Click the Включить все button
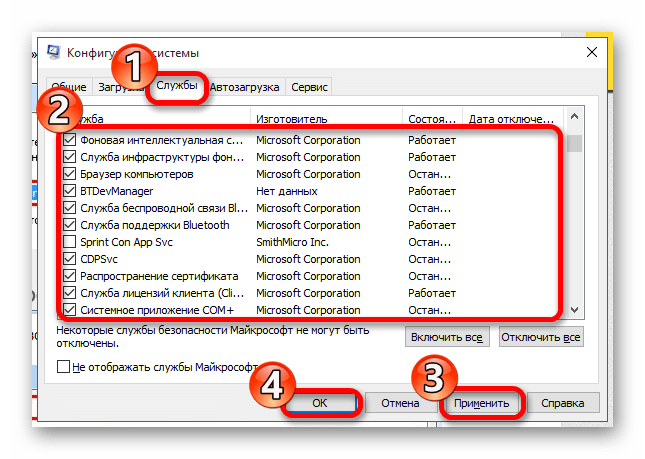 coord(447,337)
